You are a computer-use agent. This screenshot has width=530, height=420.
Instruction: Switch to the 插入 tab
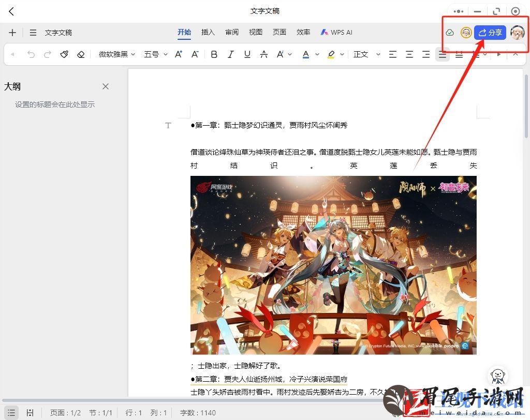[x=208, y=33]
